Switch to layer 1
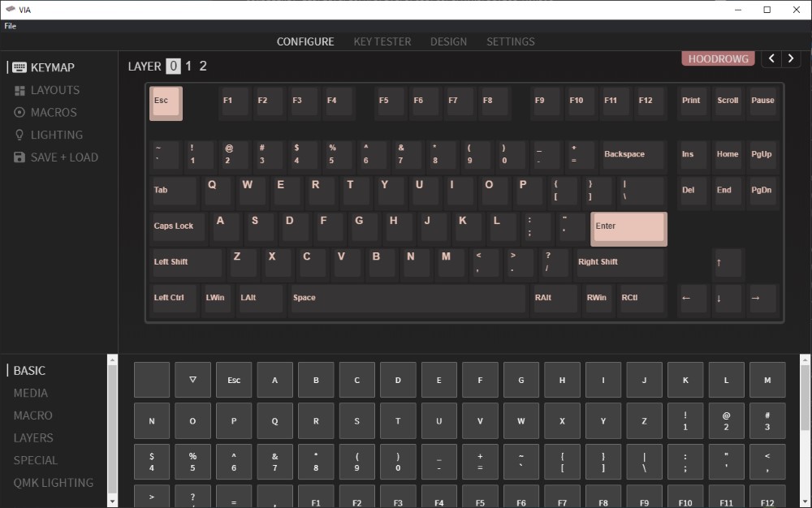The height and width of the screenshot is (508, 812). pos(188,67)
